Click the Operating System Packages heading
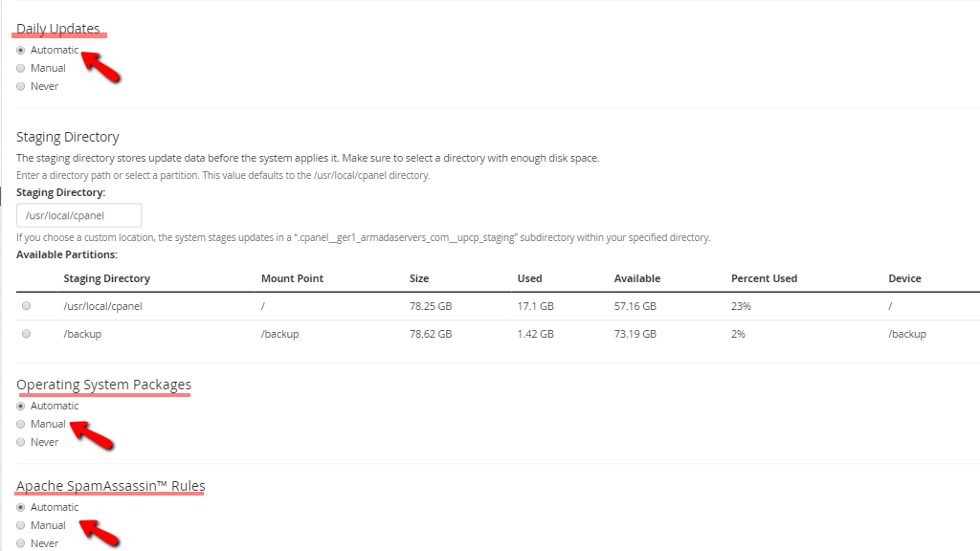Viewport: 980px width, 551px height. coord(103,385)
